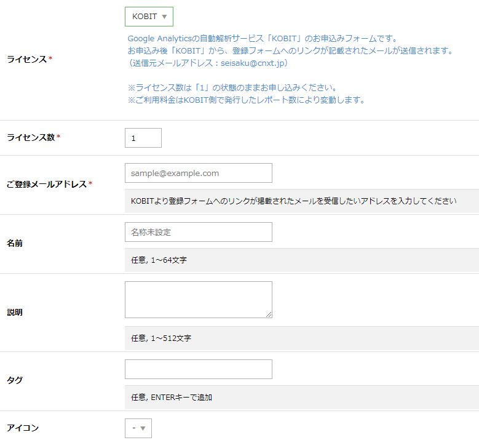The width and height of the screenshot is (479, 448).
Task: Click the 送信元メールアドレス seisaku@cnxt.jp line
Action: point(208,63)
